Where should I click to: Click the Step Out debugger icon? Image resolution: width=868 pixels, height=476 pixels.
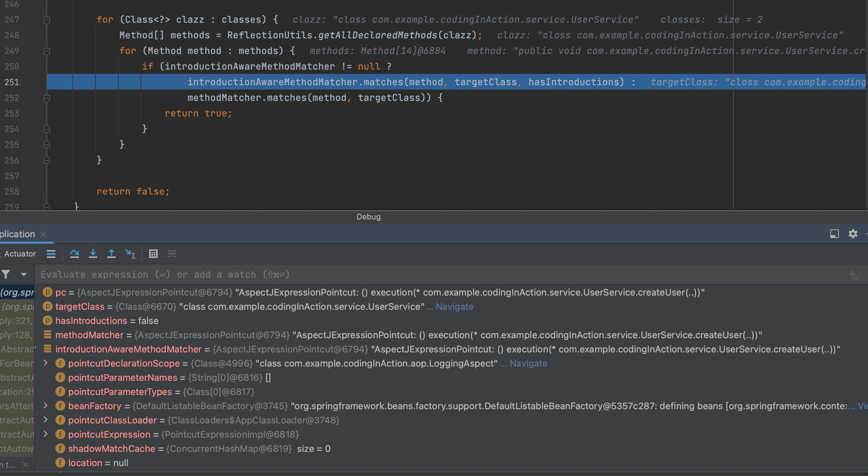pyautogui.click(x=112, y=254)
